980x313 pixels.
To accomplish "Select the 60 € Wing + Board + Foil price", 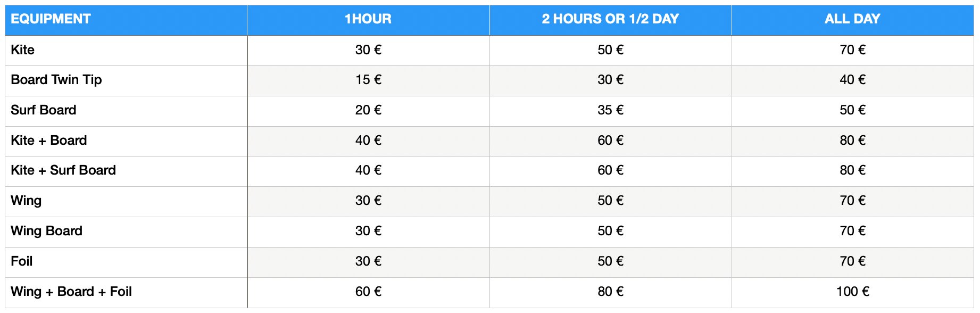I will click(x=368, y=292).
